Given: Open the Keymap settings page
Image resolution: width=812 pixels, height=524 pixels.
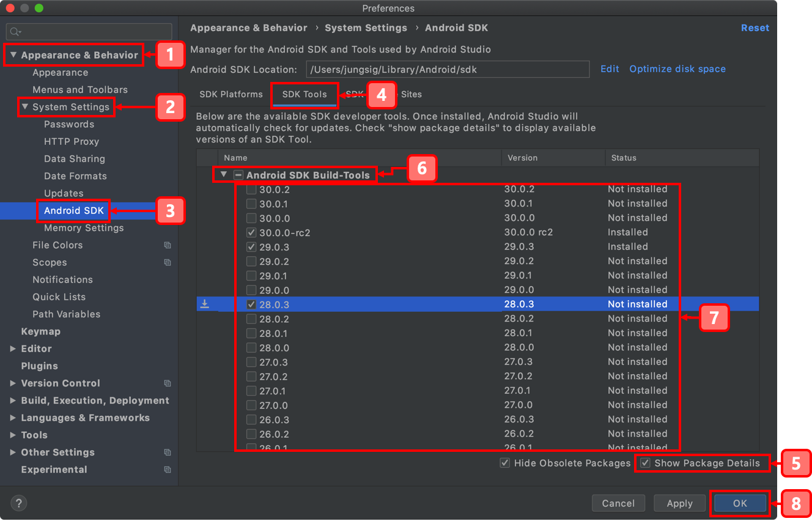Looking at the screenshot, I should 41,331.
